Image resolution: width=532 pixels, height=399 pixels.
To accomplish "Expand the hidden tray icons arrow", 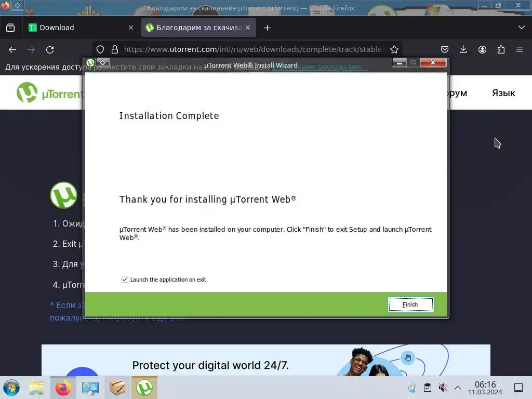I will pos(458,388).
